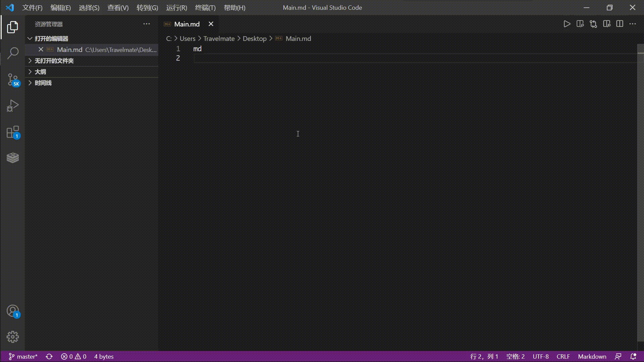Open the Manage settings gear

[x=13, y=337]
